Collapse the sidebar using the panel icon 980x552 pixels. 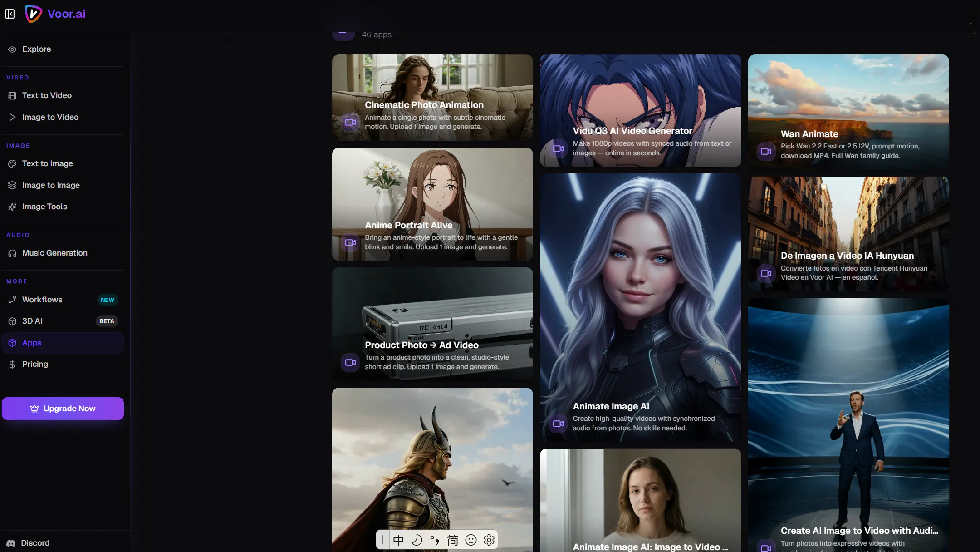(10, 14)
